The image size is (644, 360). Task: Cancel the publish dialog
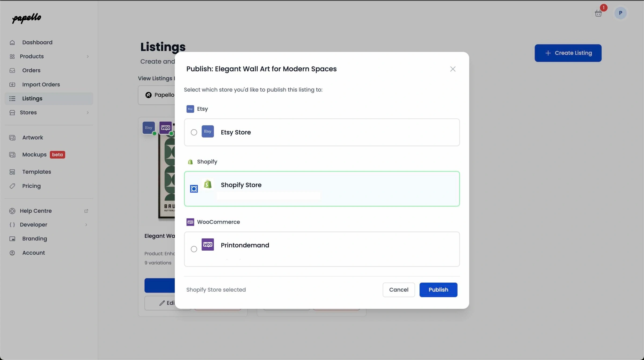[398, 290]
